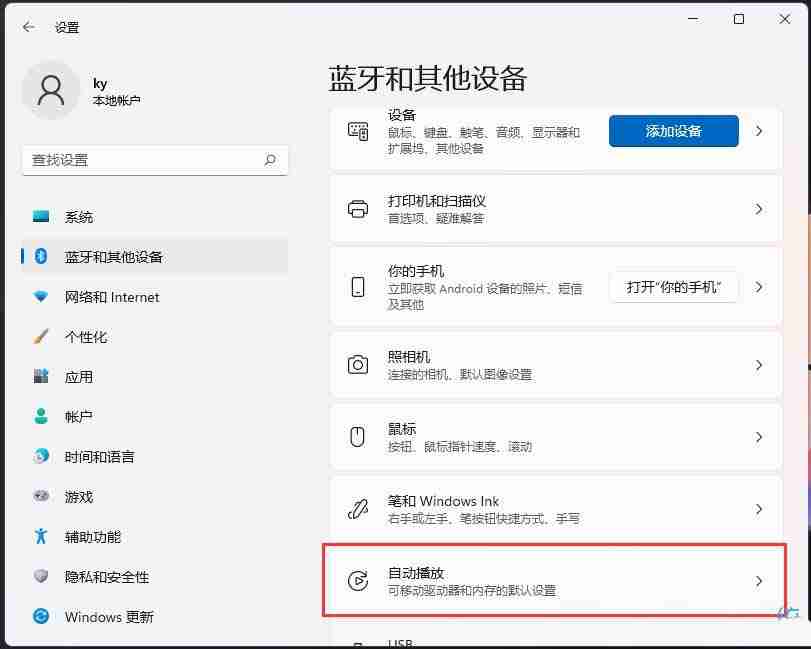
Task: Click the 添加设备 button
Action: (x=673, y=131)
